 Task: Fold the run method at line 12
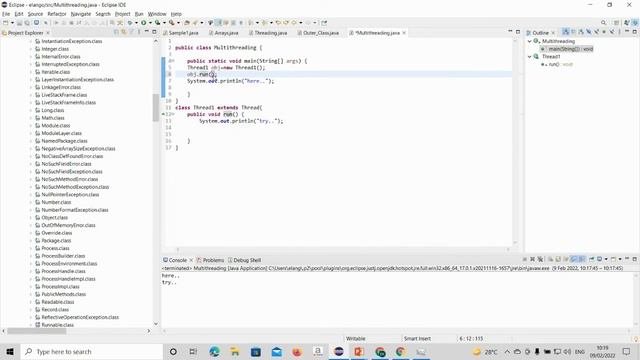pyautogui.click(x=173, y=114)
